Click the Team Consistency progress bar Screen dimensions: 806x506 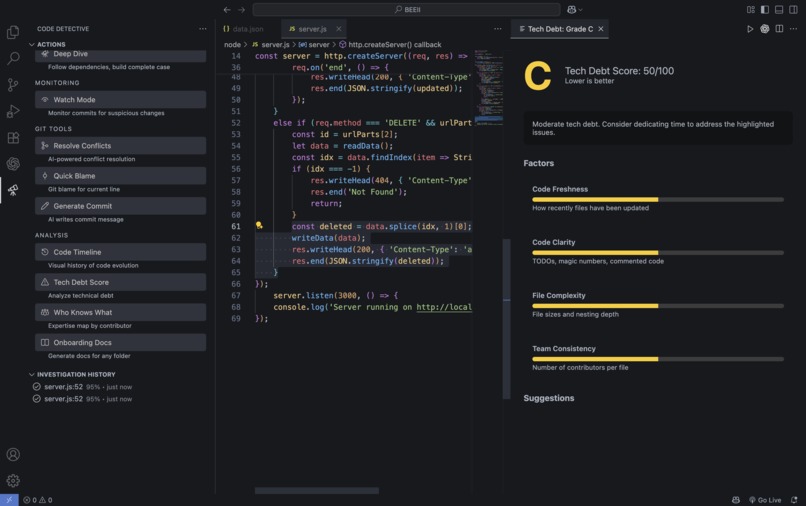click(x=658, y=359)
